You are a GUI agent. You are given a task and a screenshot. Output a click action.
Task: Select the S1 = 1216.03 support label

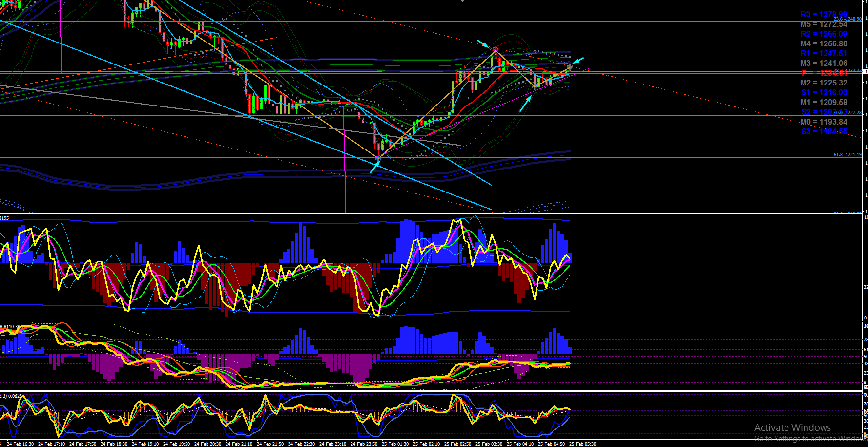tap(824, 93)
